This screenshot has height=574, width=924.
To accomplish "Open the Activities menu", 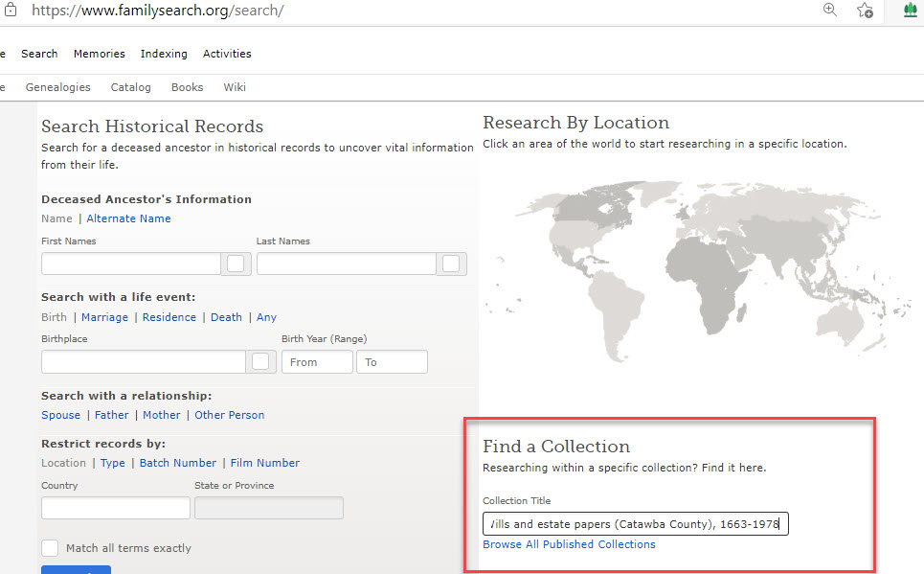I will click(x=227, y=54).
